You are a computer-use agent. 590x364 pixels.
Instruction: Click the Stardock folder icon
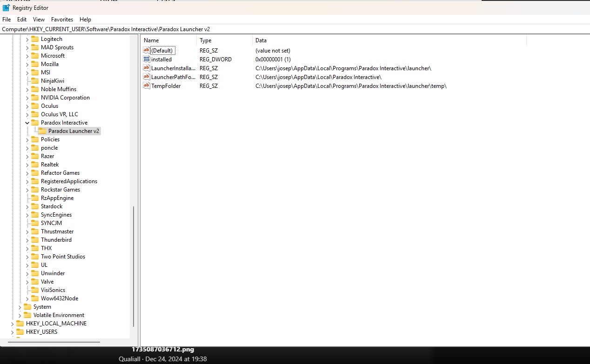(35, 206)
